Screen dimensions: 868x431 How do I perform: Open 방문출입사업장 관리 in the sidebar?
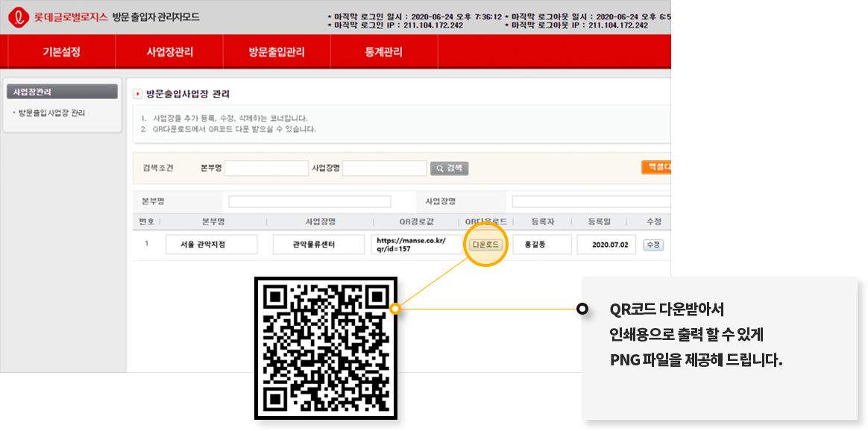point(51,113)
